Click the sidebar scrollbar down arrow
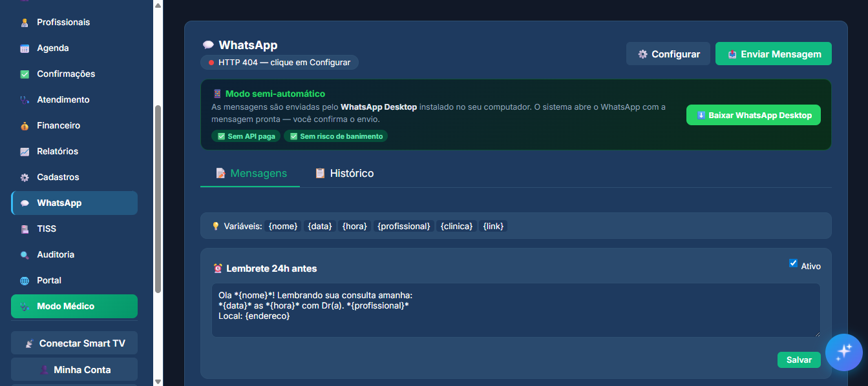Viewport: 868px width, 386px height. pos(158,381)
